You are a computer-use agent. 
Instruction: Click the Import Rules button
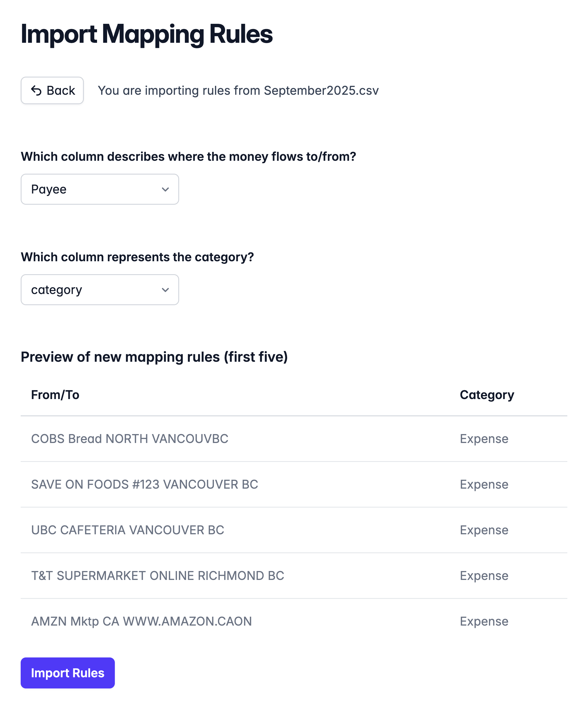pyautogui.click(x=67, y=673)
